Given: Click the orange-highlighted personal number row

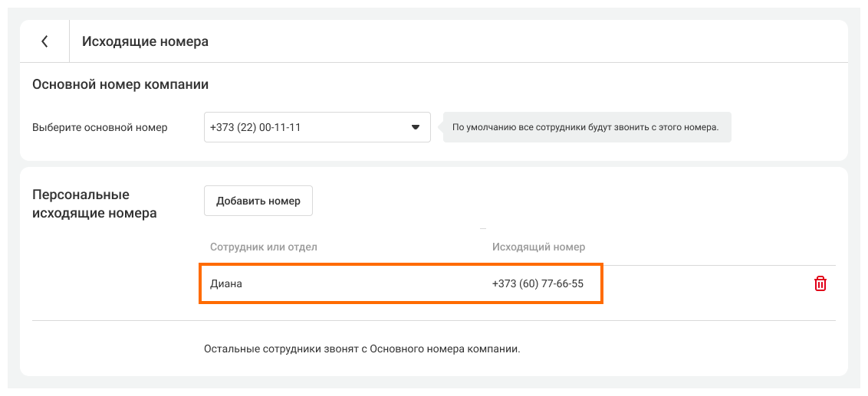Looking at the screenshot, I should [x=401, y=284].
